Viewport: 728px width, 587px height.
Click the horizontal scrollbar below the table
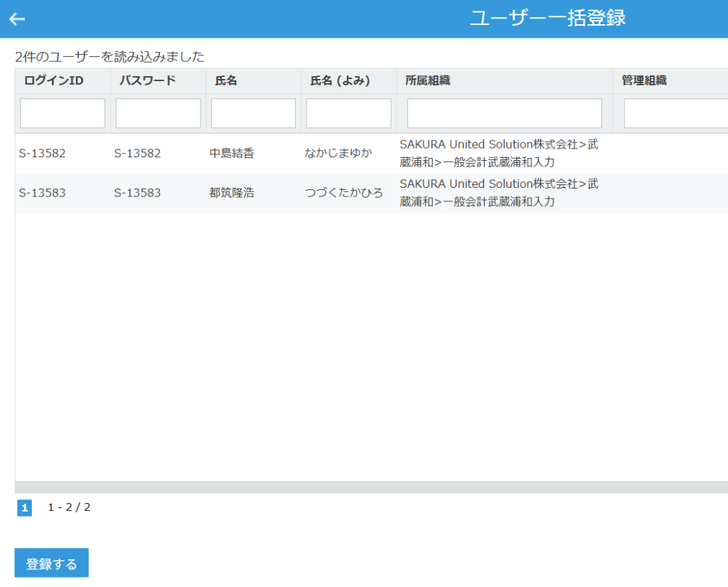(370, 487)
